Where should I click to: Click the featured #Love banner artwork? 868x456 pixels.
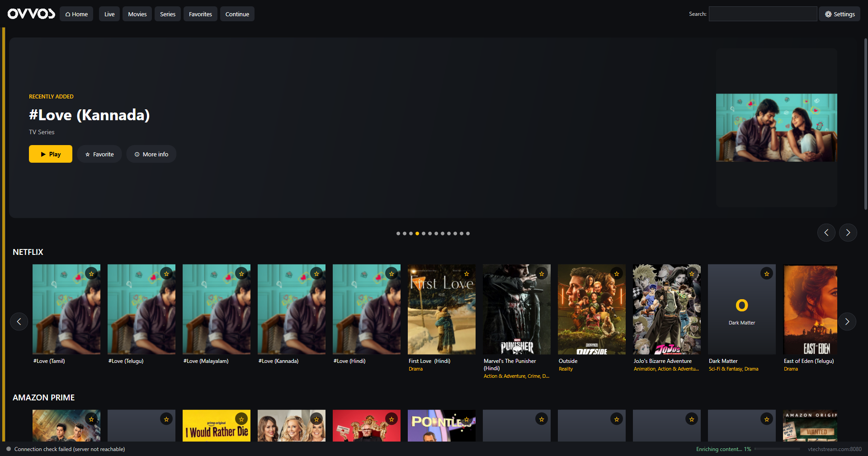777,127
